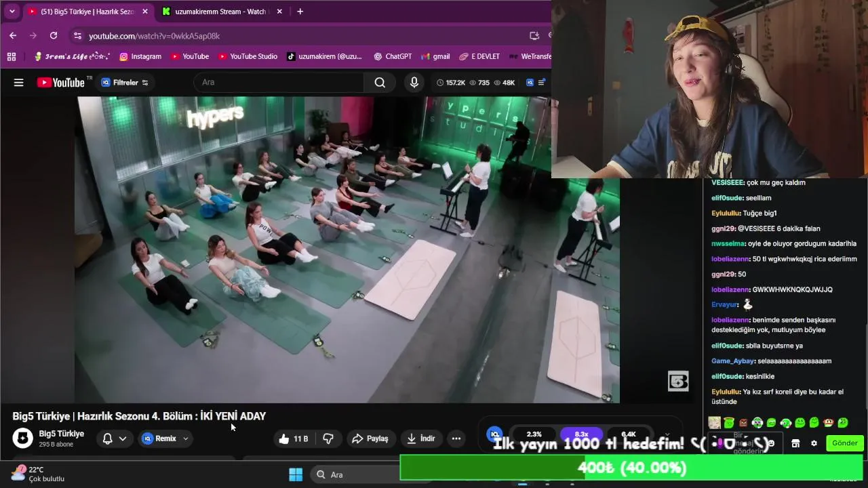
Task: Share the video with Paylaş button
Action: 370,439
